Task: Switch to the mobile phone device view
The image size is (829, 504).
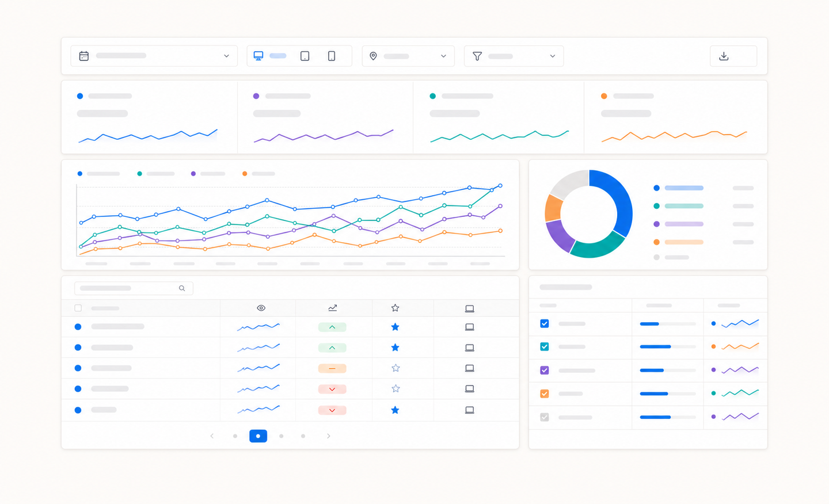Action: coord(332,56)
